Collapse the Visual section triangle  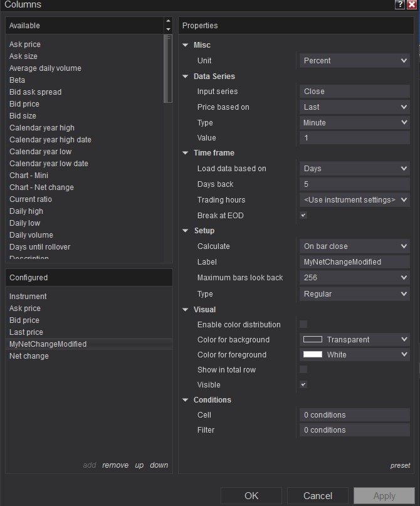(x=186, y=310)
